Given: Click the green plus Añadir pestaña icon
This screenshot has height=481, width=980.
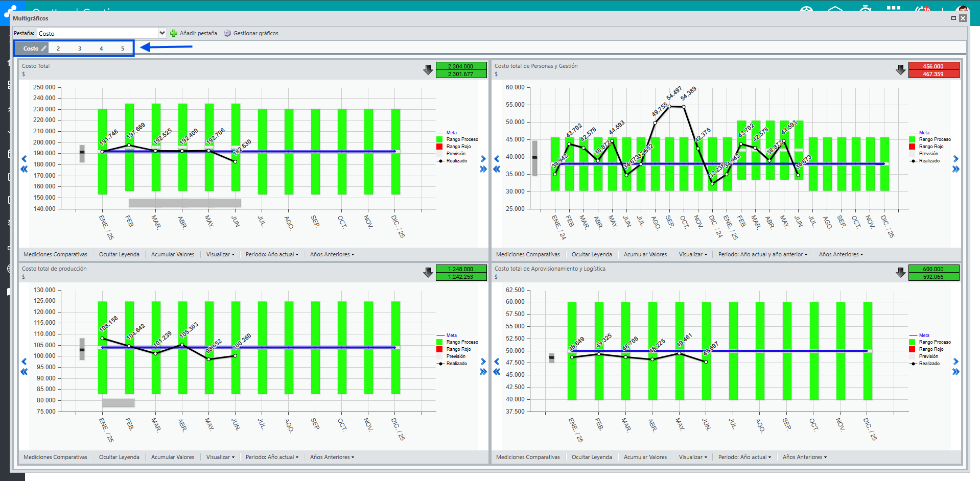Looking at the screenshot, I should click(174, 33).
